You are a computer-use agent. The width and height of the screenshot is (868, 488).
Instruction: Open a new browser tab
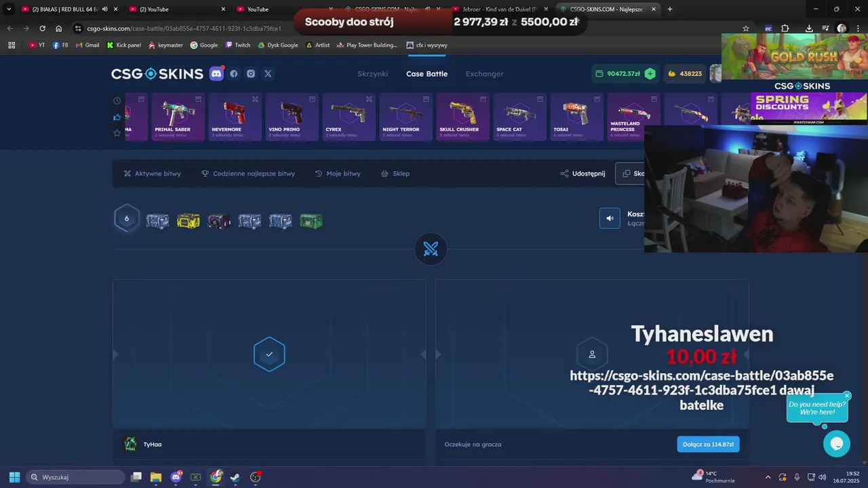click(670, 9)
